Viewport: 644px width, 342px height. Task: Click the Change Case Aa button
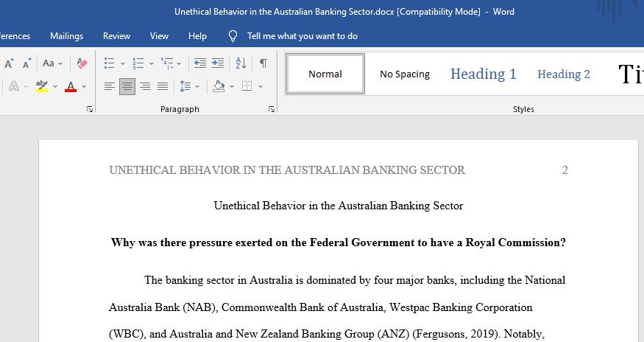[x=49, y=63]
